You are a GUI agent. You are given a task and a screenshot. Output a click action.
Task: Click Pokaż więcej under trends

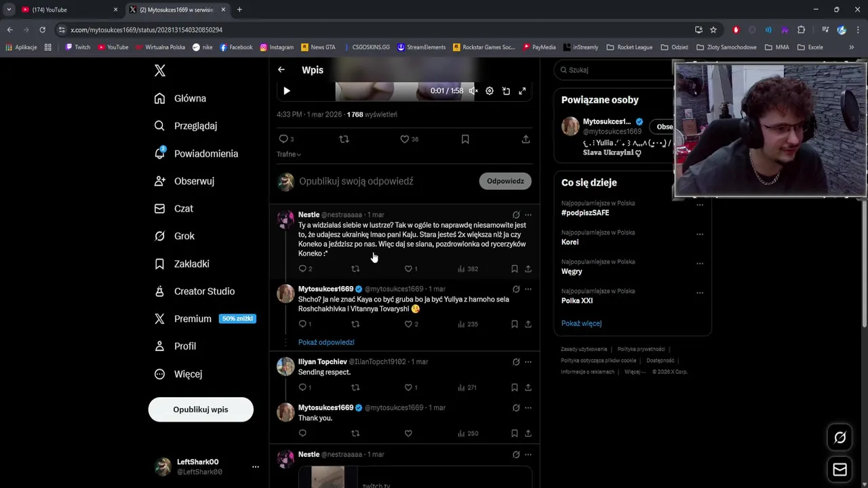click(x=581, y=323)
